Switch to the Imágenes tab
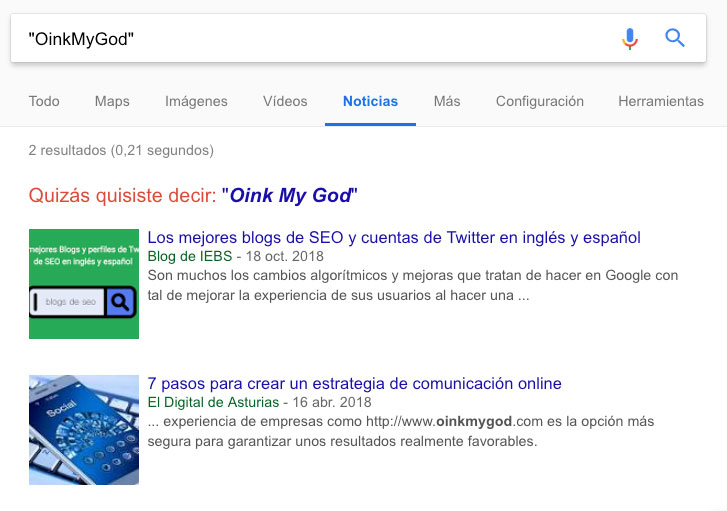Image resolution: width=727 pixels, height=511 pixels. 196,101
